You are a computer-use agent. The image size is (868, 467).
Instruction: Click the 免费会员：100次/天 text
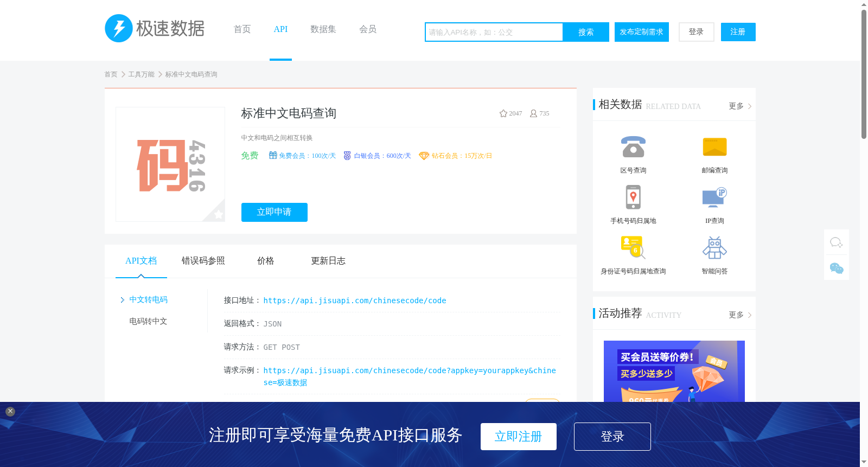[308, 156]
